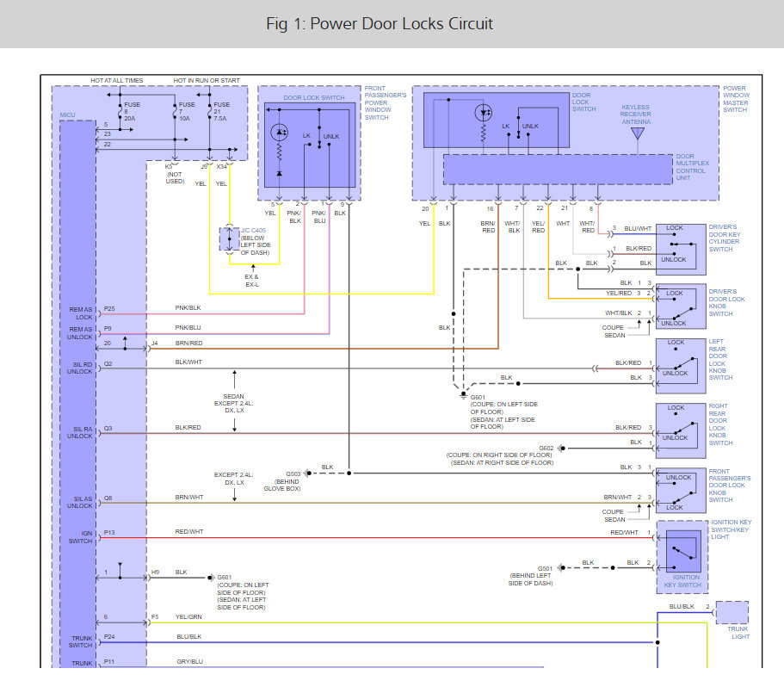Image resolution: width=784 pixels, height=687 pixels.
Task: Click the 'SIL AS UNLOCK' terminal label
Action: tap(79, 503)
